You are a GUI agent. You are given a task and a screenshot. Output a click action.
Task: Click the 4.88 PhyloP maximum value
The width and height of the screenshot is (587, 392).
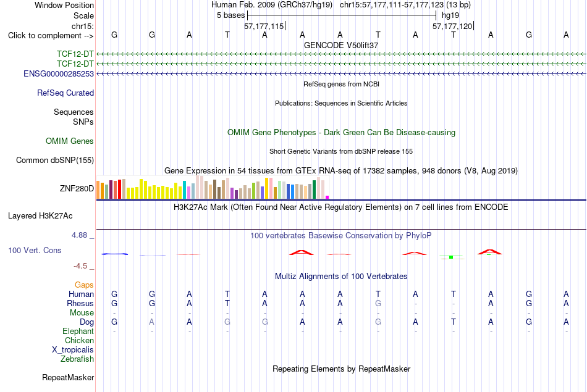coord(79,235)
